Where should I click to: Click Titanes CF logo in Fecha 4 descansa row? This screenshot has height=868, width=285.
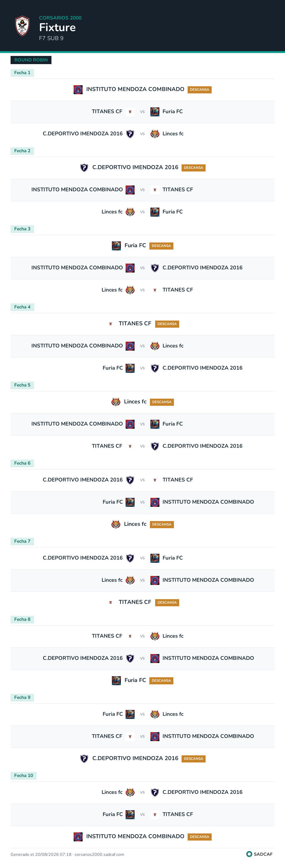[x=111, y=324]
